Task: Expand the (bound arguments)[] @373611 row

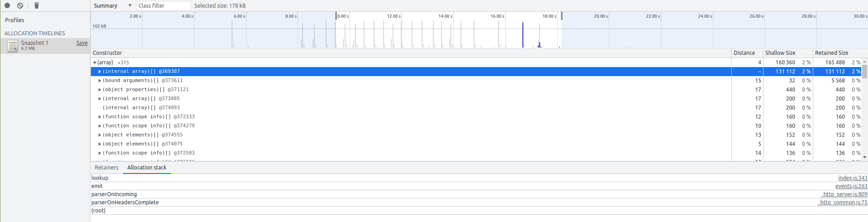Action: click(x=100, y=81)
